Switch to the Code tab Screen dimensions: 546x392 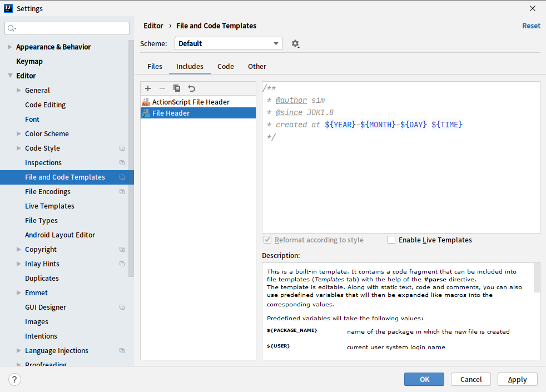[x=226, y=67]
